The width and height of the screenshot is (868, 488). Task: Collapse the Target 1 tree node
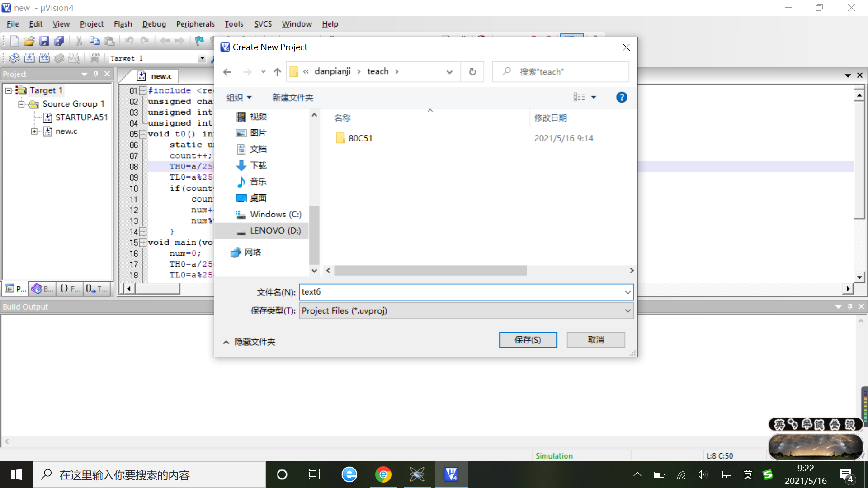click(x=8, y=90)
